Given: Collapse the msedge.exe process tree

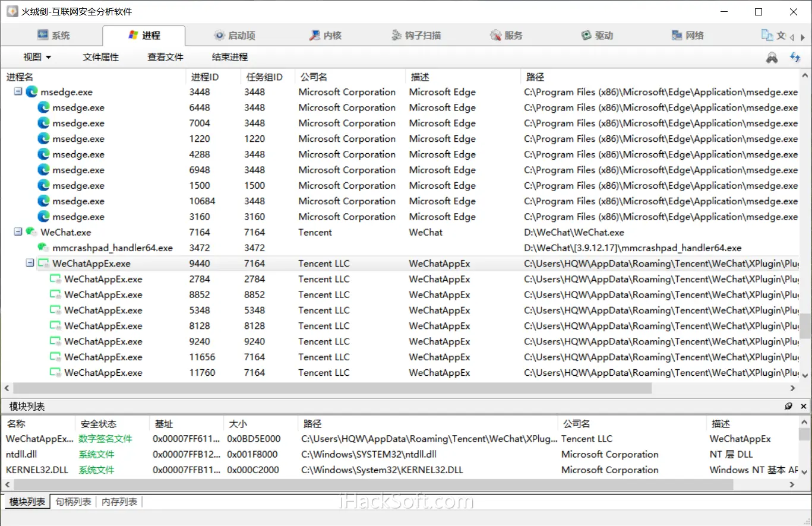Looking at the screenshot, I should coord(18,92).
